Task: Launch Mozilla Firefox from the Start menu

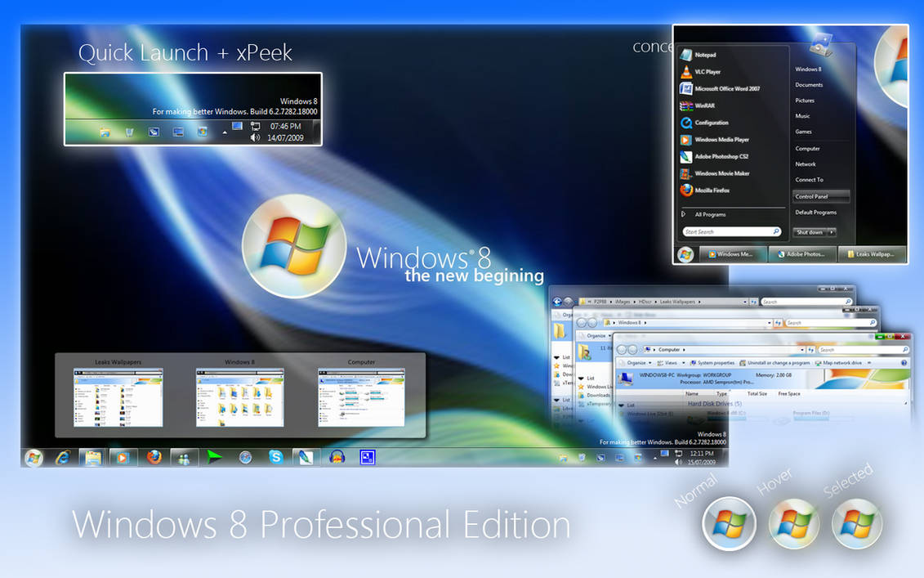Action: (711, 190)
